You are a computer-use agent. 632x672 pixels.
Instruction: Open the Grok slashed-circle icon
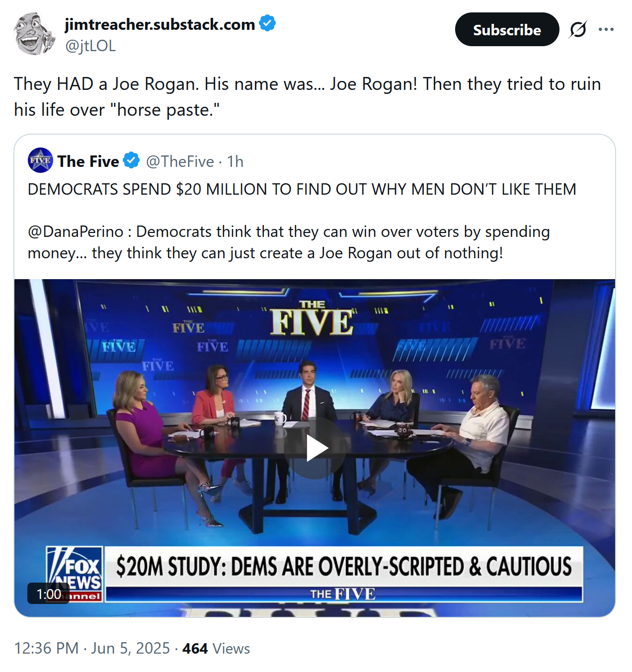[x=578, y=30]
